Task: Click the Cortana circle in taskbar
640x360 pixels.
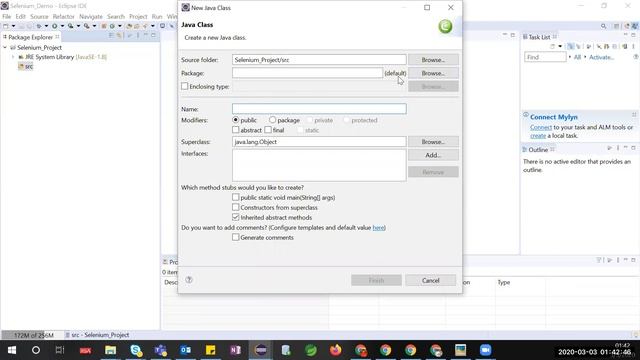Action: click(x=36, y=350)
